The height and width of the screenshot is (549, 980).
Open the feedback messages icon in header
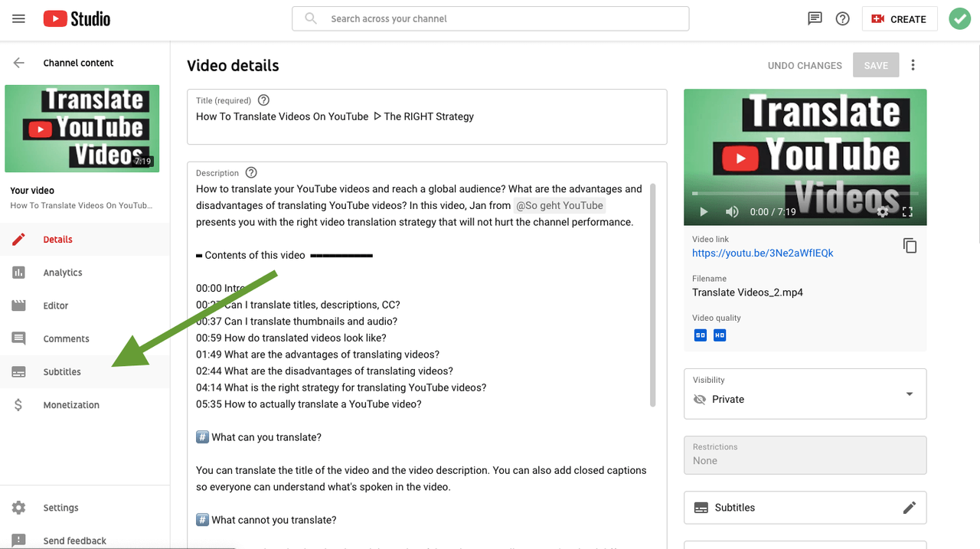815,19
